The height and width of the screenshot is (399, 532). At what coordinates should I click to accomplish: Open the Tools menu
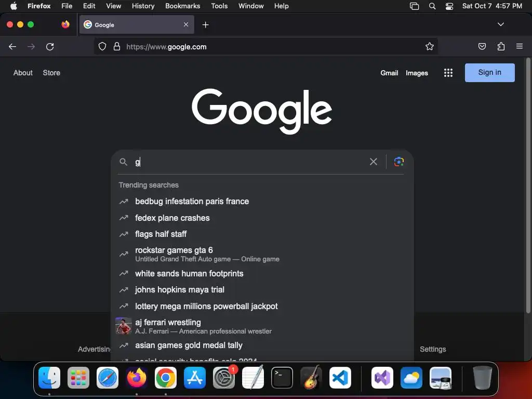coord(219,6)
